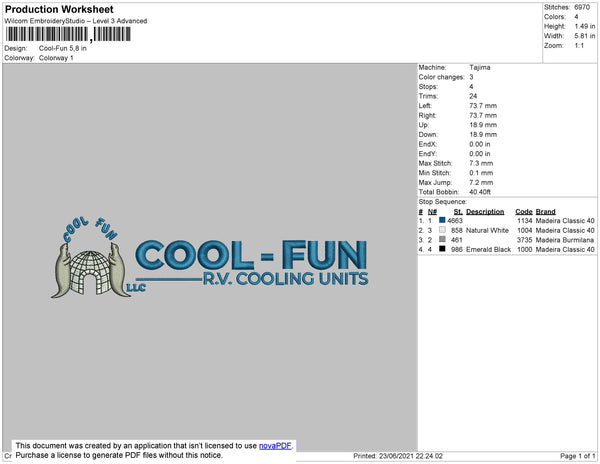Select the 'Production Worksheet' title

[x=59, y=9]
